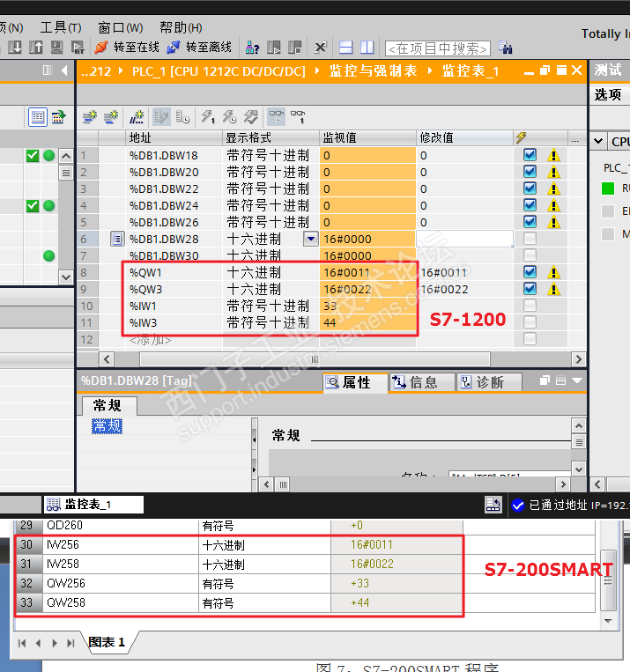The height and width of the screenshot is (672, 630).
Task: Toggle show all modify columns icon
Action: point(161,116)
